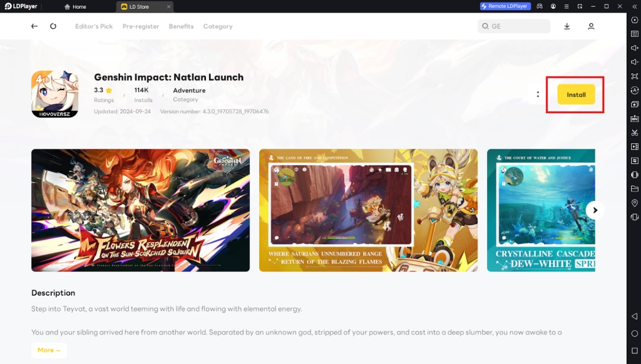Open the Category section
The height and width of the screenshot is (364, 641).
click(218, 26)
